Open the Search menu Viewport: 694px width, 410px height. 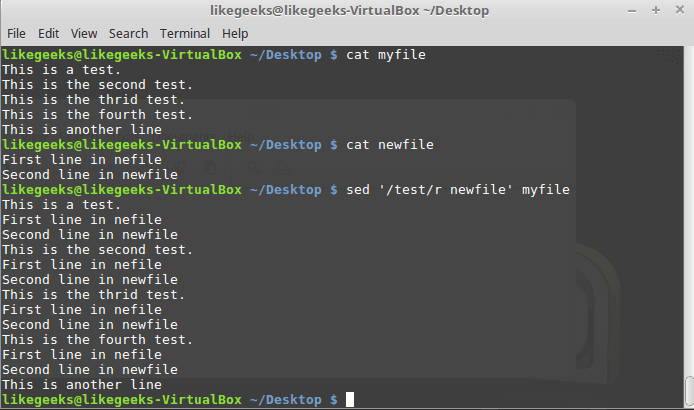pyautogui.click(x=128, y=34)
